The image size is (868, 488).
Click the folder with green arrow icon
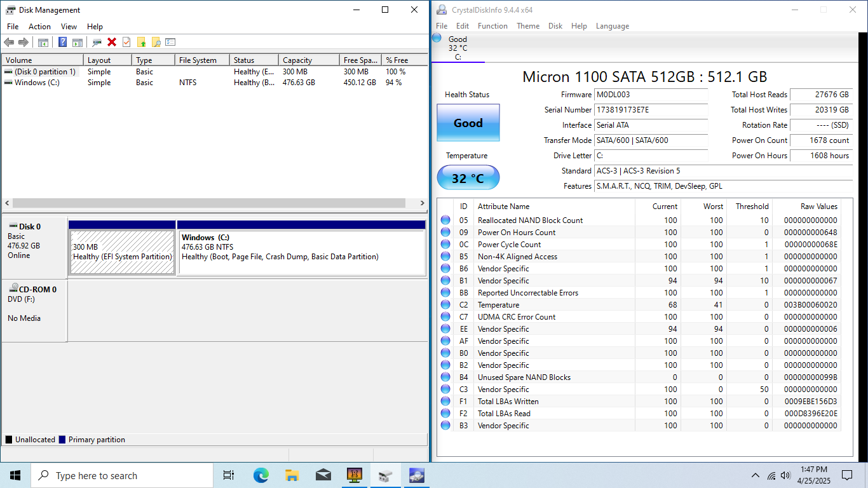coord(141,42)
